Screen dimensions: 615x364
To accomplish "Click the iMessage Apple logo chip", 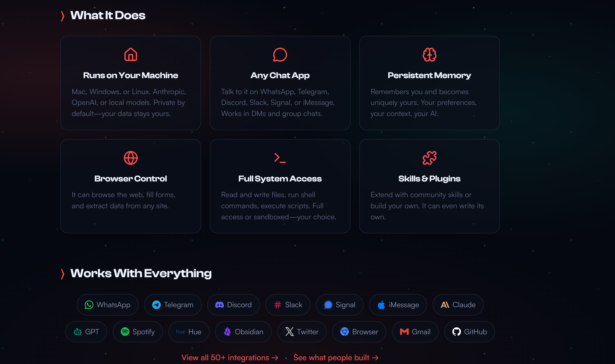I will coord(398,305).
